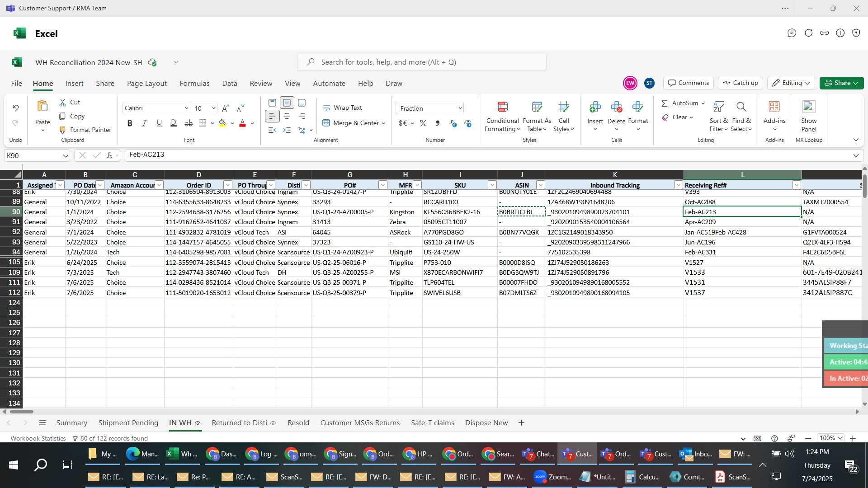The image size is (868, 488).
Task: Click the Paste clipboard icon
Action: (x=42, y=107)
